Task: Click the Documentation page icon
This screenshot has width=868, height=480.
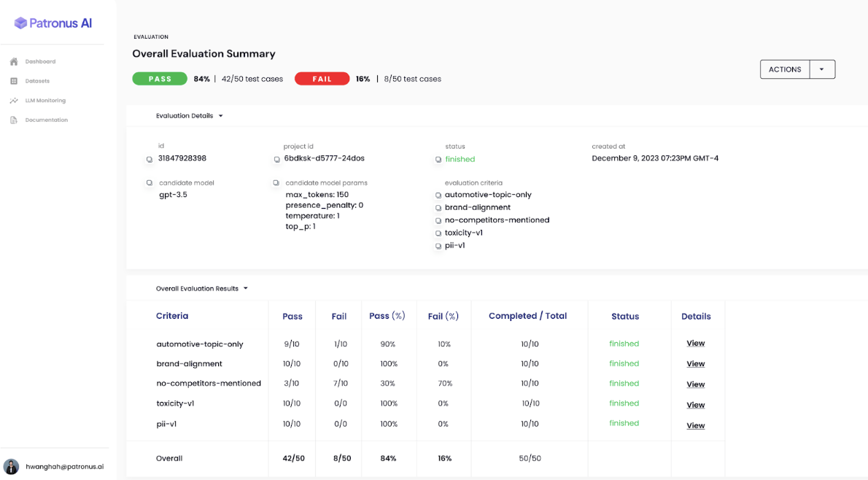Action: [x=14, y=120]
